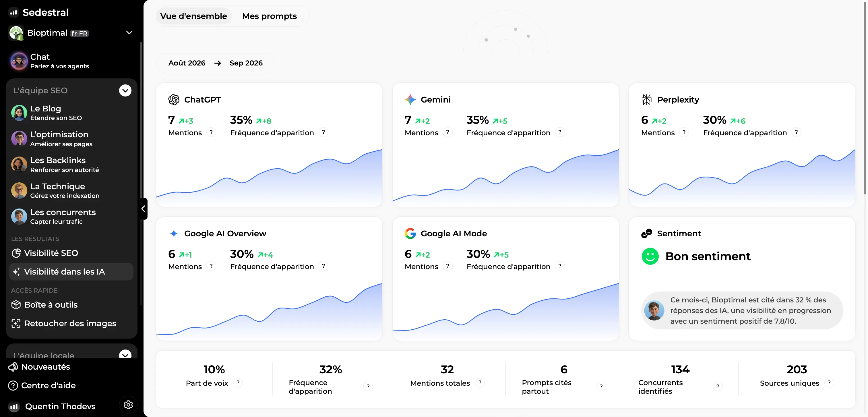Viewport: 868px width, 417px height.
Task: Click the ChatGPT mentions trend chart
Action: pyautogui.click(x=269, y=178)
